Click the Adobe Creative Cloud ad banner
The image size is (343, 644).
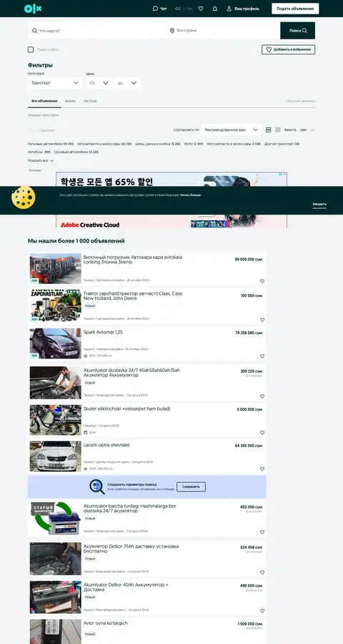pos(171,200)
